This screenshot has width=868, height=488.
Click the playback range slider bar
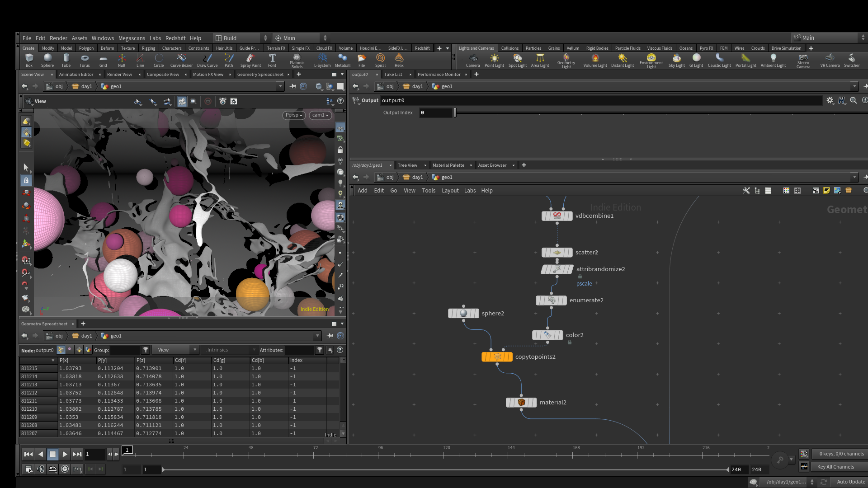pyautogui.click(x=445, y=469)
